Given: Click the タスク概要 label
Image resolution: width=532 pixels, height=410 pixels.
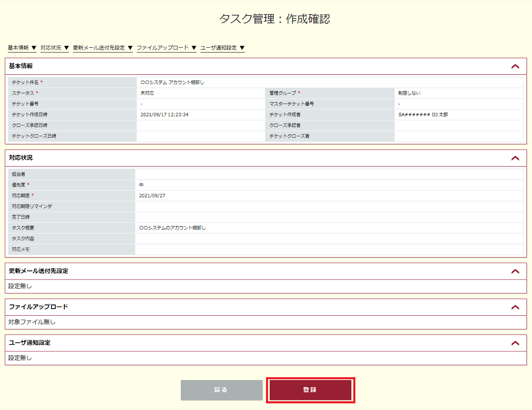Looking at the screenshot, I should tap(23, 228).
